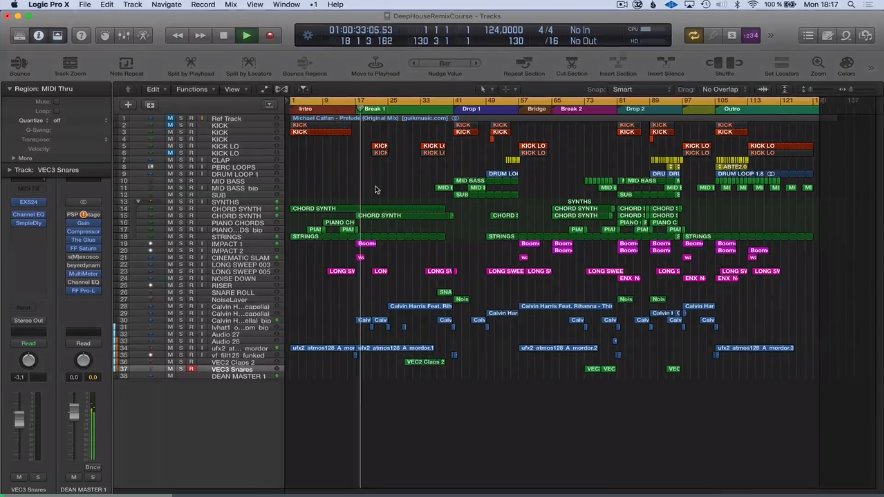Open the Quantize off dropdown
Viewport: 884px width, 497px height.
coord(79,120)
